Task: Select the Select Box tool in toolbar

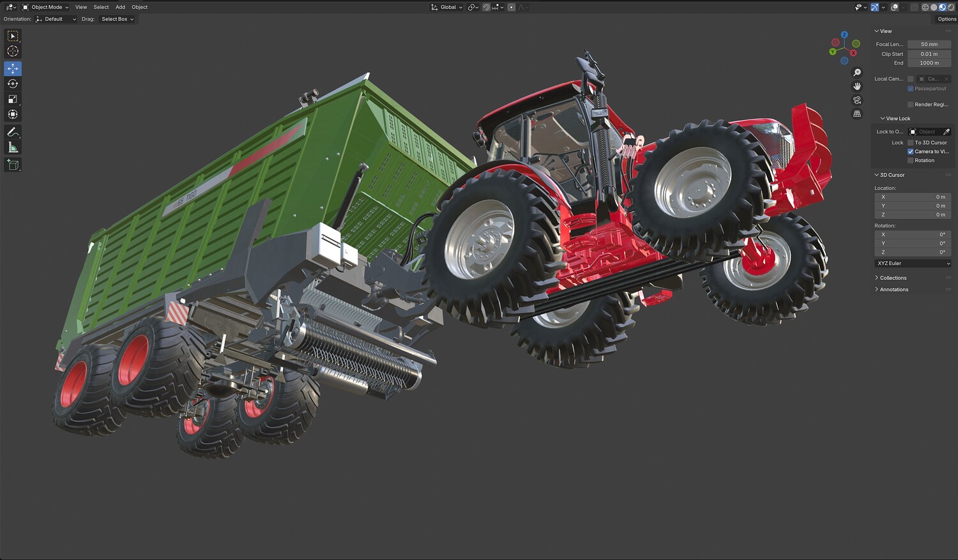Action: tap(13, 36)
